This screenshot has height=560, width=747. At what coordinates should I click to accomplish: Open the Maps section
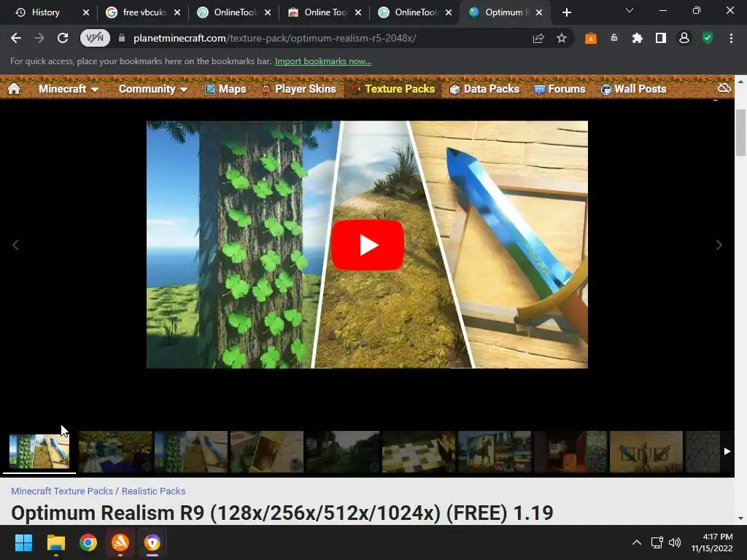[225, 89]
